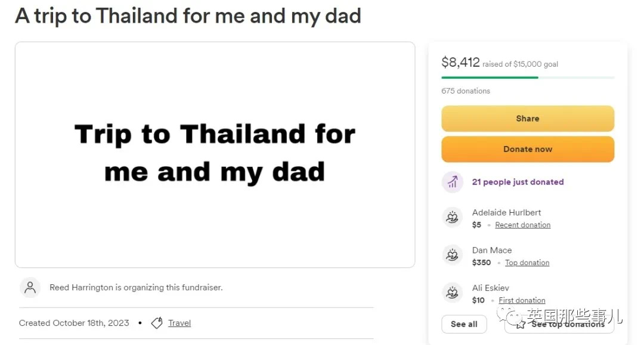644x345 pixels.
Task: Click the trending chart icon beside 21 people donated
Action: tap(452, 182)
